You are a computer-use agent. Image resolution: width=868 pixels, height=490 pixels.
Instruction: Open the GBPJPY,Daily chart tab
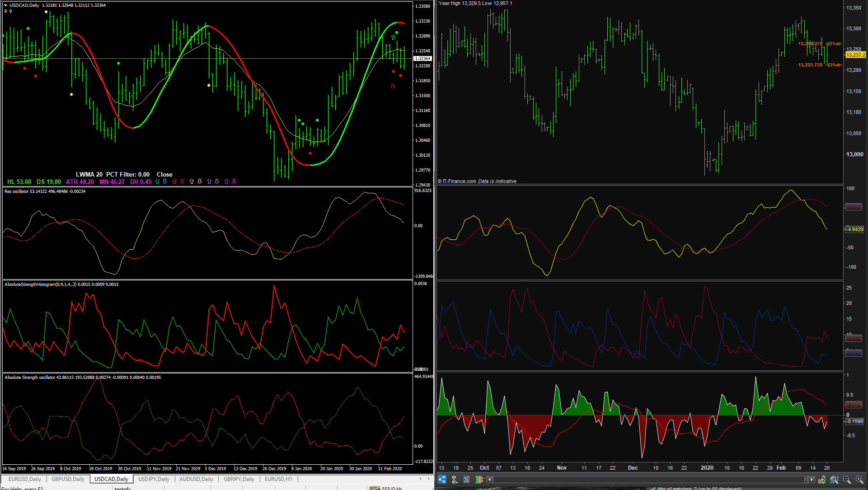239,479
